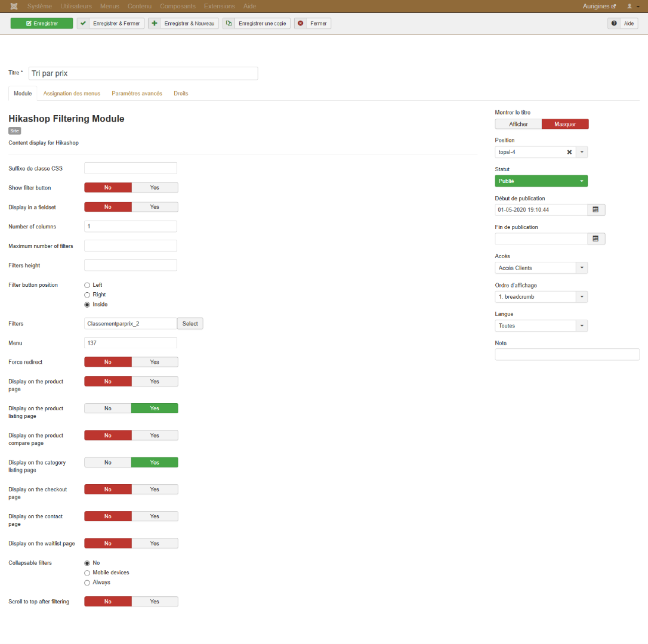The height and width of the screenshot is (644, 648).
Task: Click the green Enregistrer save button
Action: point(42,23)
